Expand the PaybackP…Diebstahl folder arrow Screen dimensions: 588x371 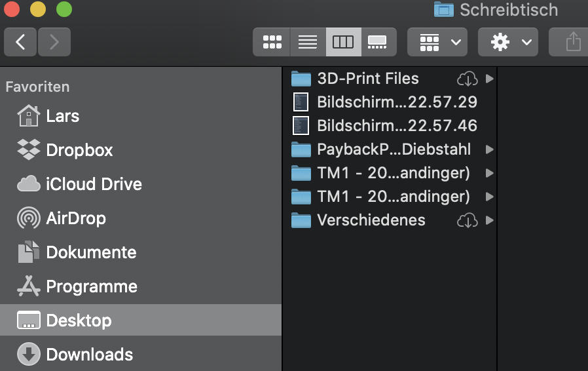pyautogui.click(x=489, y=149)
